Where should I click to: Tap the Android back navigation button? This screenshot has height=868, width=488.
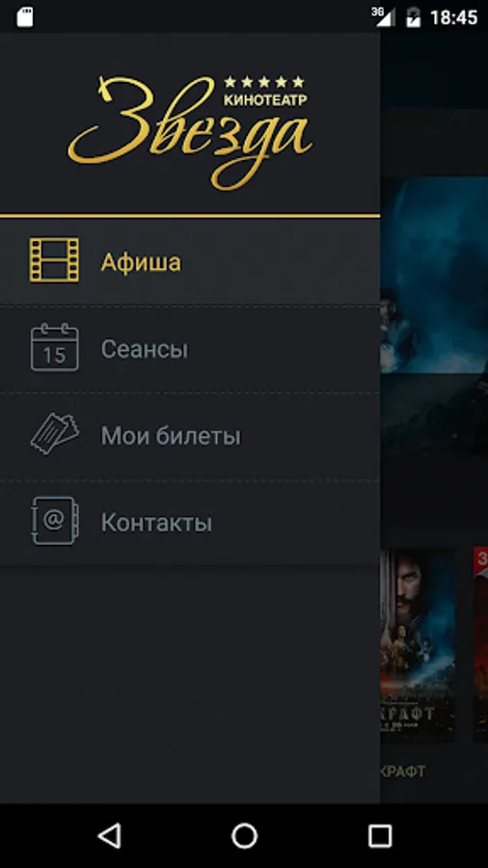point(109,835)
